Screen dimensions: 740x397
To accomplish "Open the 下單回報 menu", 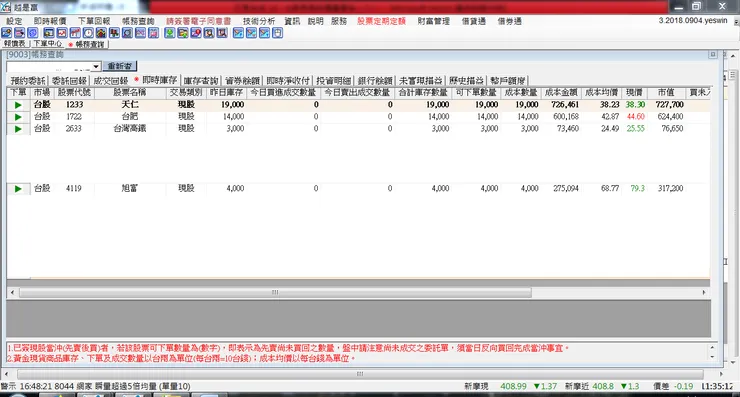I will tap(94, 21).
